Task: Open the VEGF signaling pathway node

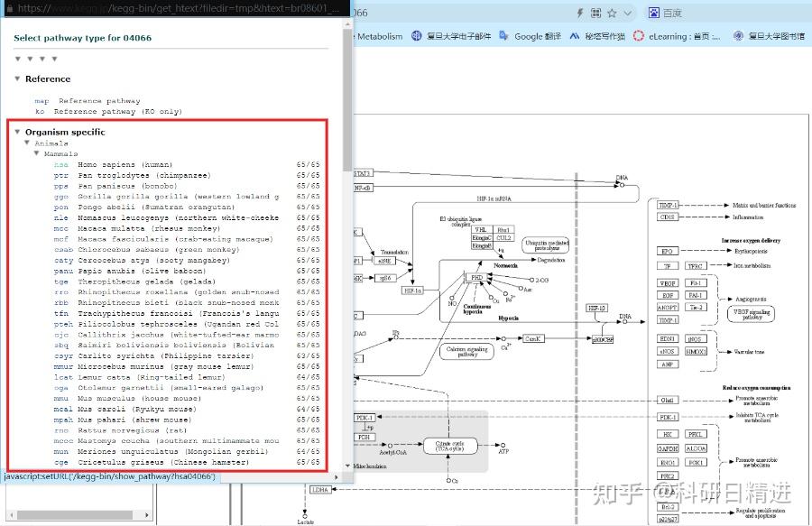Action: click(x=751, y=314)
